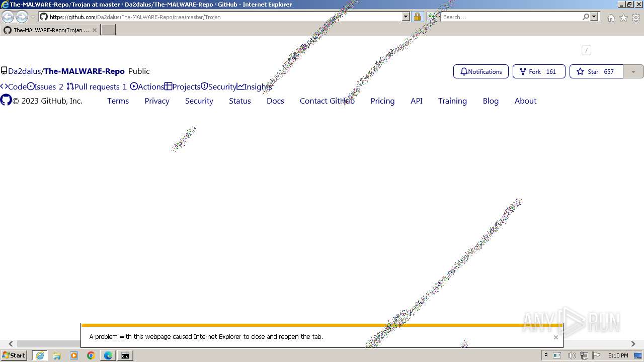Viewport: 644px width, 362px height.
Task: Click the refresh/compatibility icon beside the padlock
Action: (432, 17)
